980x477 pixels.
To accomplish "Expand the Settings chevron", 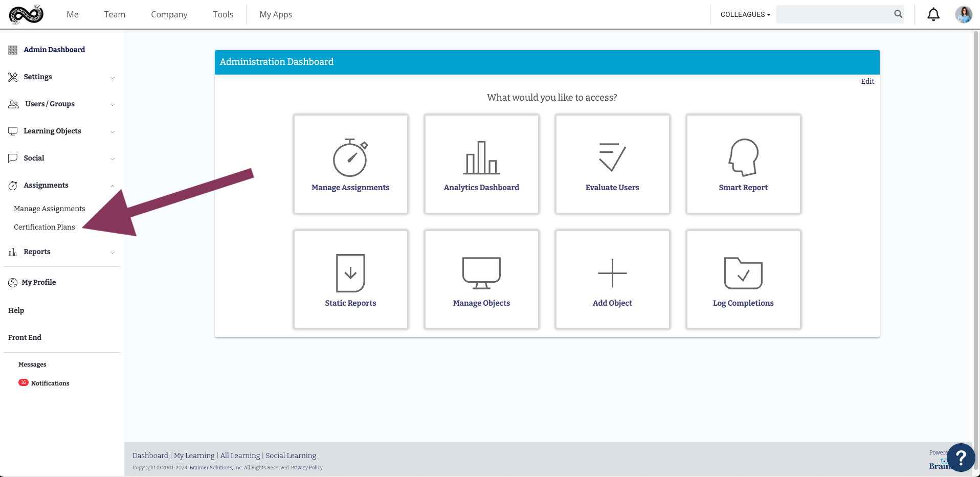I will (113, 78).
